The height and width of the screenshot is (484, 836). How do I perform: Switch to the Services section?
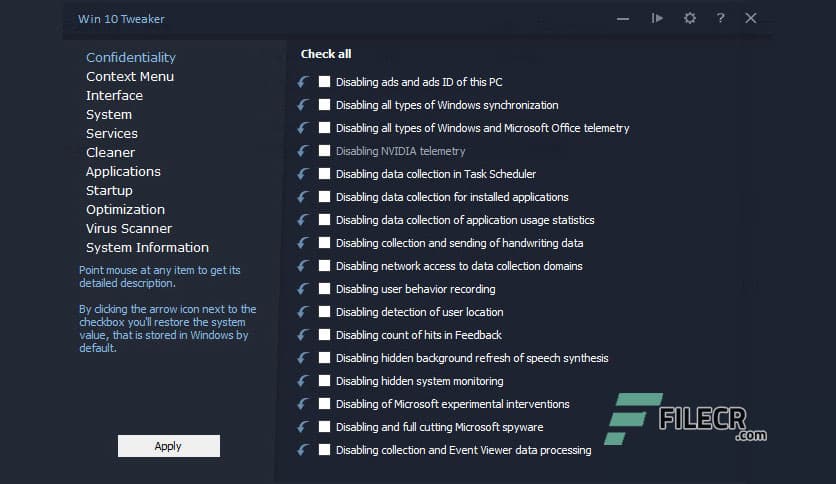tap(112, 133)
